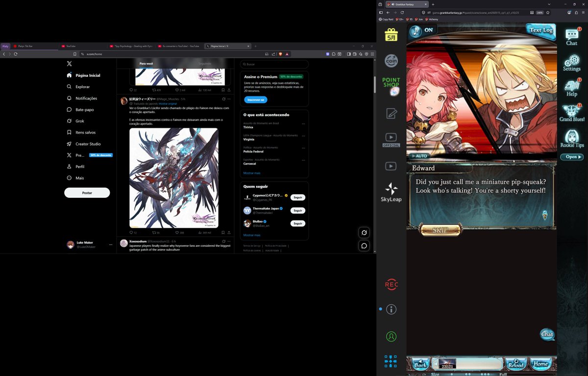588x376 pixels.
Task: Reply to Magic_Muscles post with 12 replies
Action: point(133,233)
